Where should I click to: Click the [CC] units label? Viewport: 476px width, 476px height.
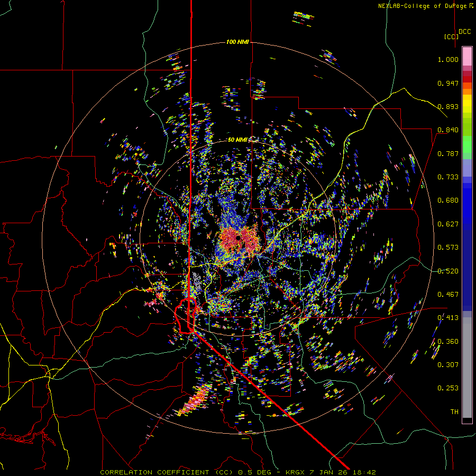point(451,36)
